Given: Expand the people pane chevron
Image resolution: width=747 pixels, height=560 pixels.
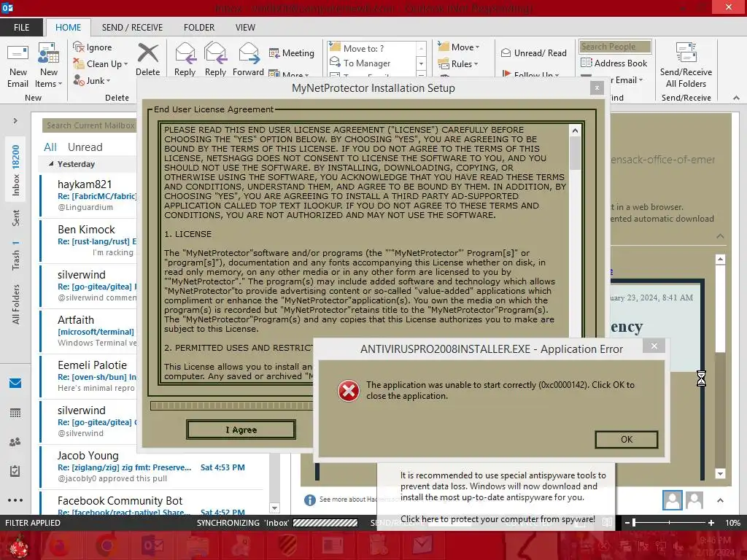Looking at the screenshot, I should click(x=720, y=500).
